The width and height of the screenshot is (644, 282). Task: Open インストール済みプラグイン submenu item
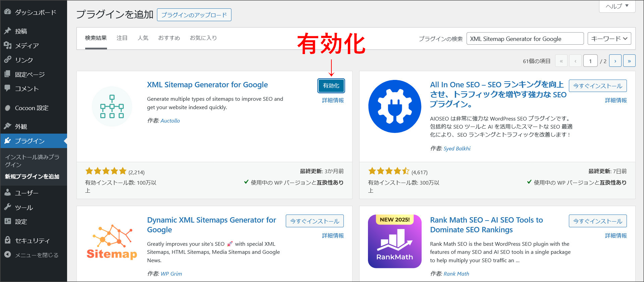[x=33, y=161]
